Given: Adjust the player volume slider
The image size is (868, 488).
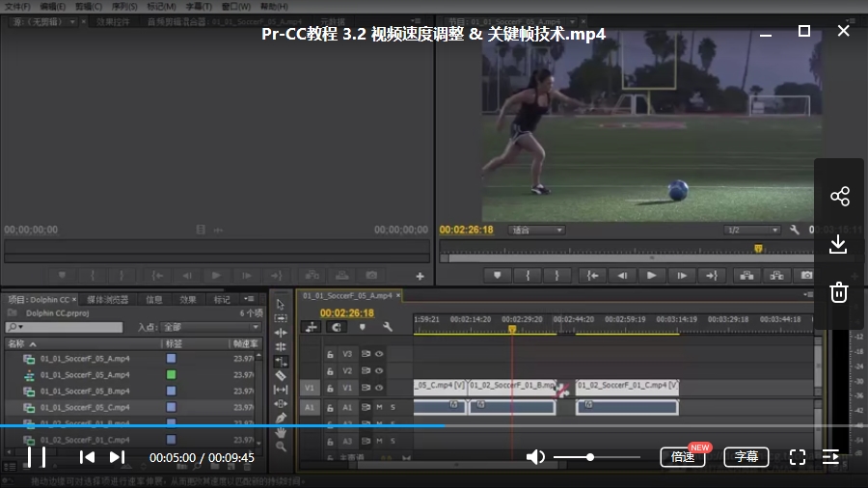Looking at the screenshot, I should [x=596, y=457].
